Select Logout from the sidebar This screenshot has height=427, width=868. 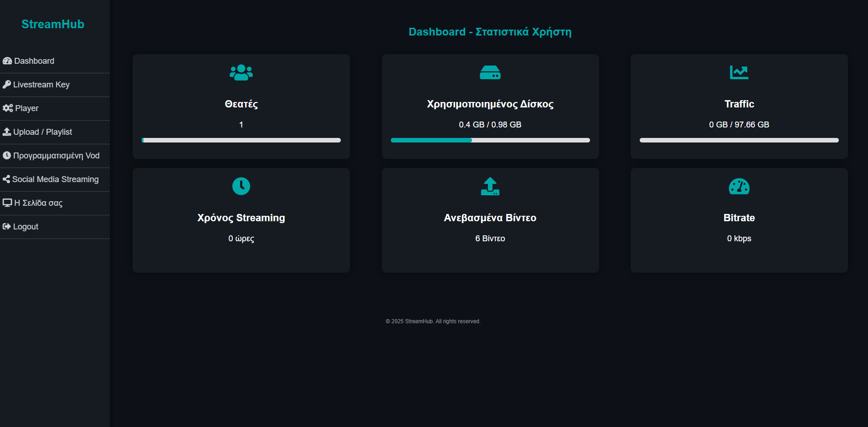pyautogui.click(x=26, y=227)
